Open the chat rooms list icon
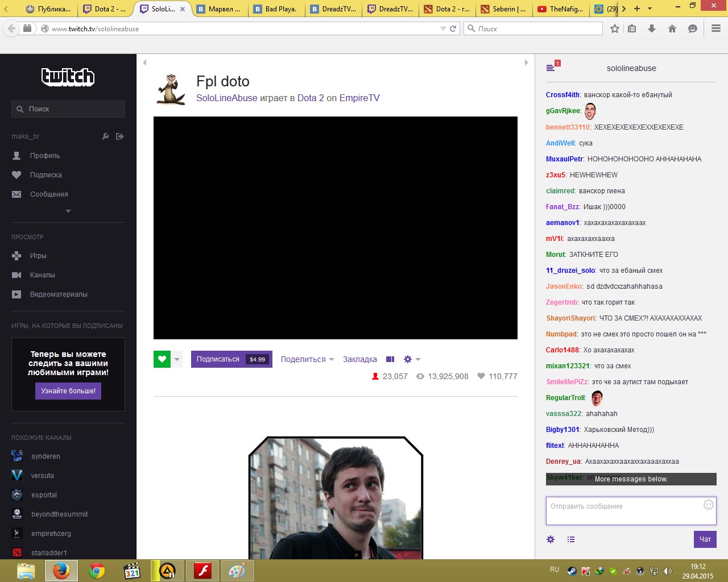This screenshot has width=728, height=582. tap(551, 68)
